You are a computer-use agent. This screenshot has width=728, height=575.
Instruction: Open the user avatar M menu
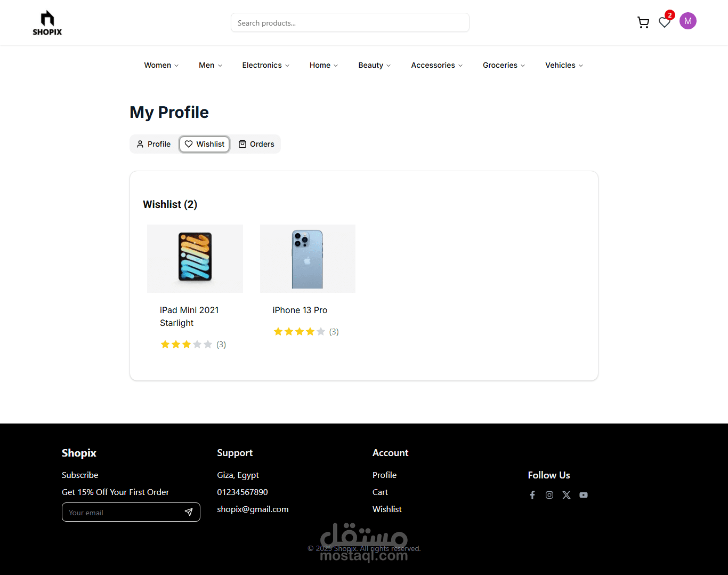point(688,21)
